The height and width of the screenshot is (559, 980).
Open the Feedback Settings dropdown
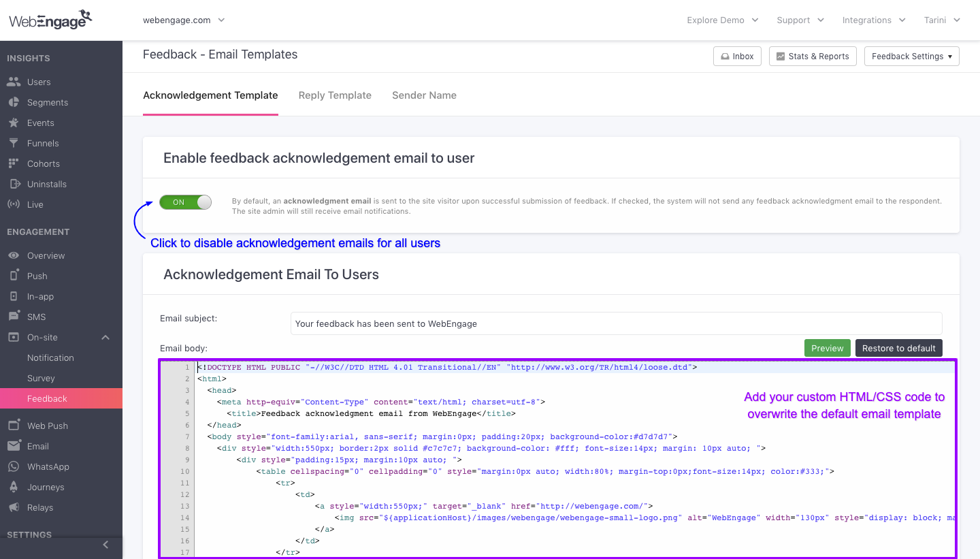[x=911, y=56]
